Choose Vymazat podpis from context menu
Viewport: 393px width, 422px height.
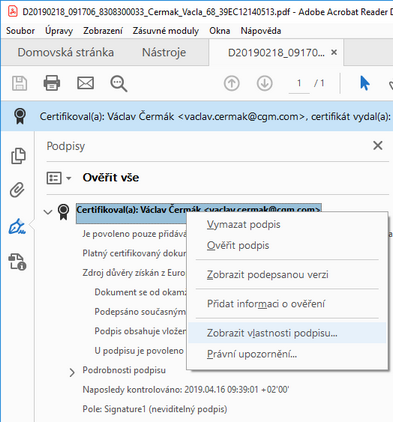point(287,224)
